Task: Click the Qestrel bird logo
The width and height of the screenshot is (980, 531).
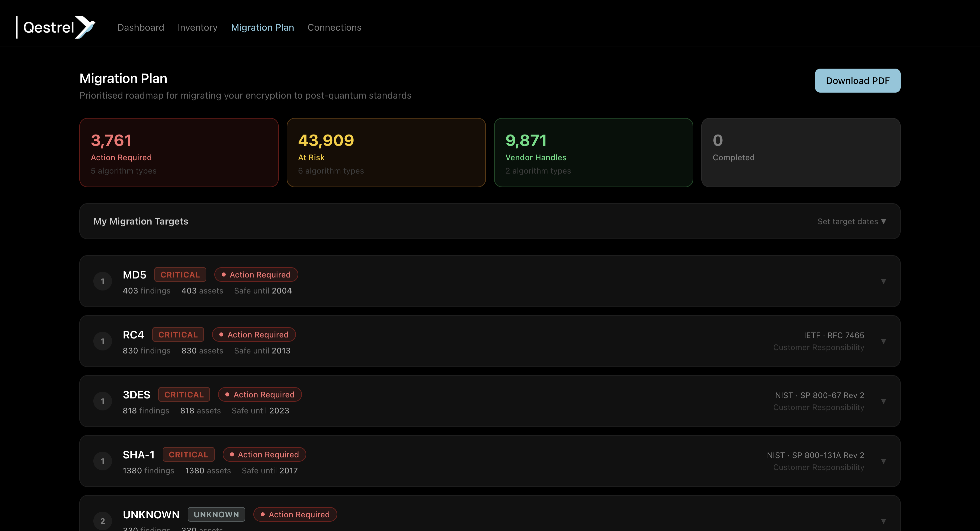Action: click(85, 27)
